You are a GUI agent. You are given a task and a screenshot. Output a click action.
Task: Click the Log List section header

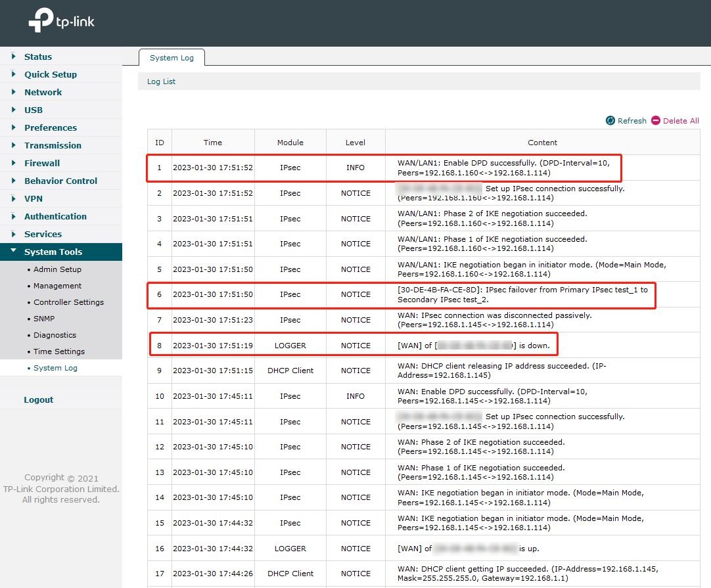point(161,81)
